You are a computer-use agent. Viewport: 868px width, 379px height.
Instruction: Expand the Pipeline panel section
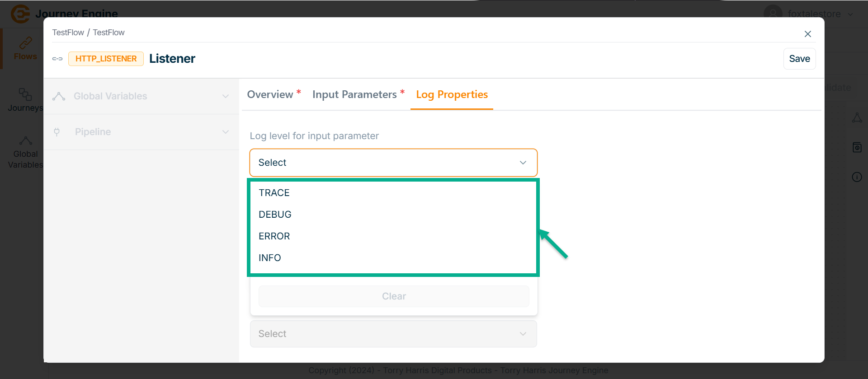(141, 132)
